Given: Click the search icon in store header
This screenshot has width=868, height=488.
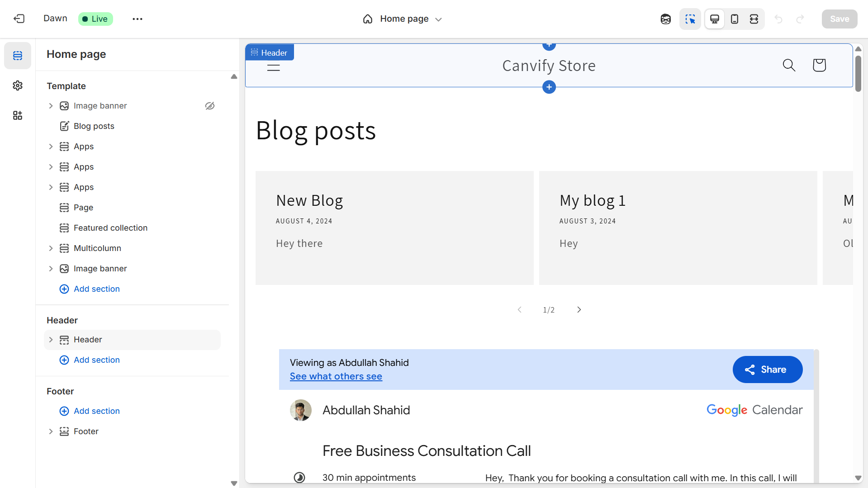Looking at the screenshot, I should [x=788, y=65].
